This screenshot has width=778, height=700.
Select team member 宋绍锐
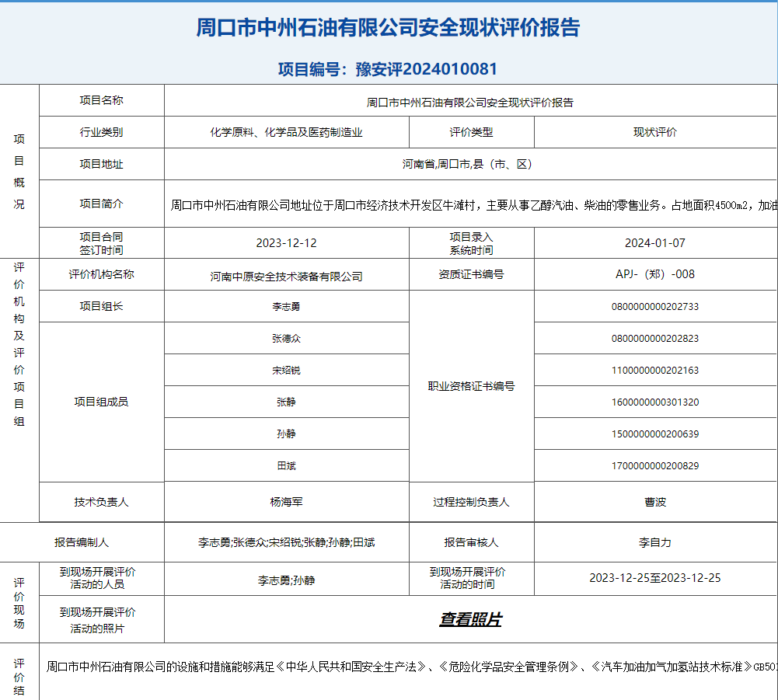[286, 370]
